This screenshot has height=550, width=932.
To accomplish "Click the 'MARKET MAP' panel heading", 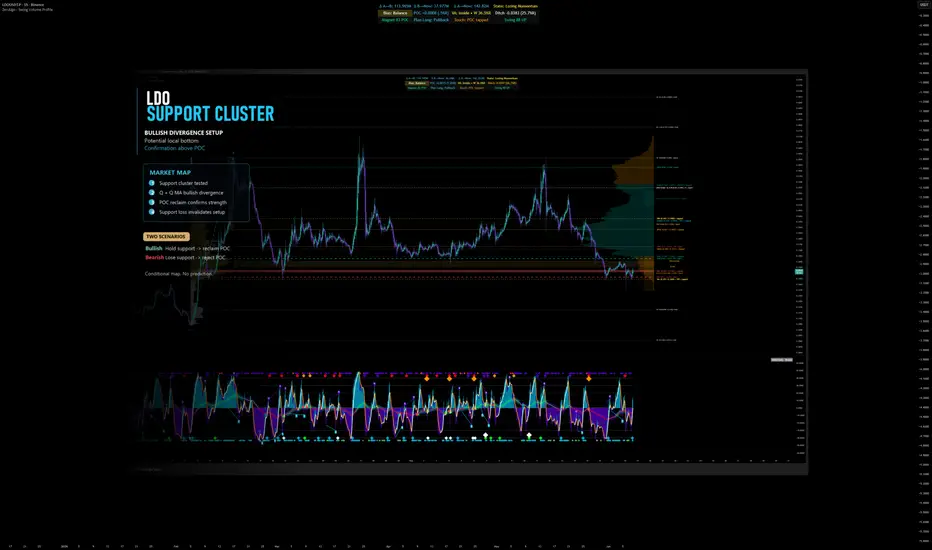I will (x=170, y=172).
